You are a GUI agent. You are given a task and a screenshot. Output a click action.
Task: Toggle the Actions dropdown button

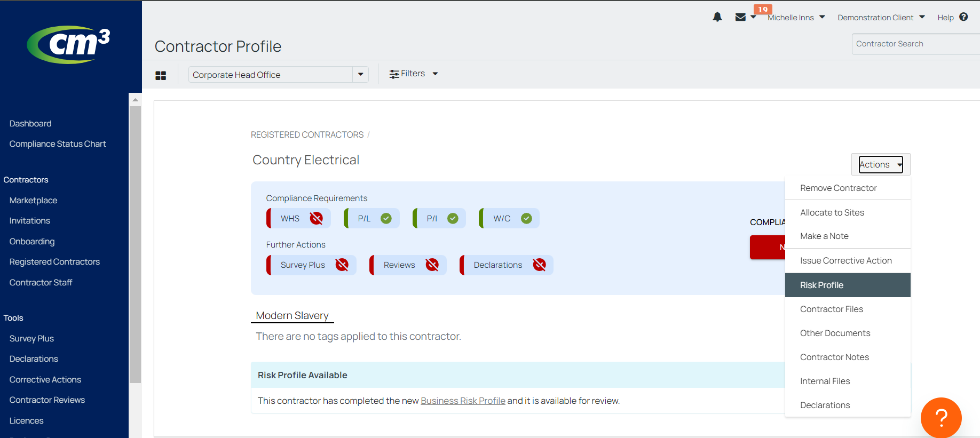point(881,164)
